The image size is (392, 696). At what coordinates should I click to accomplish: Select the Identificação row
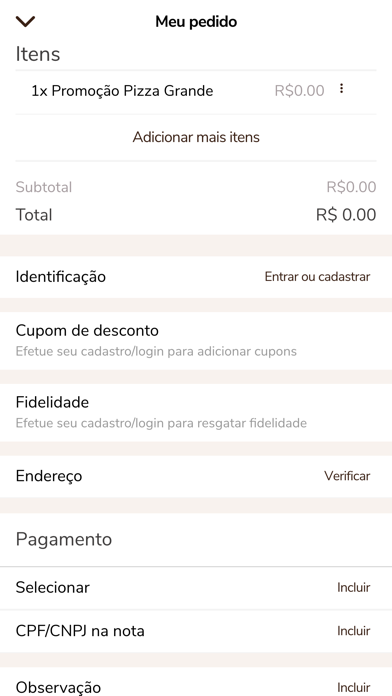click(196, 277)
